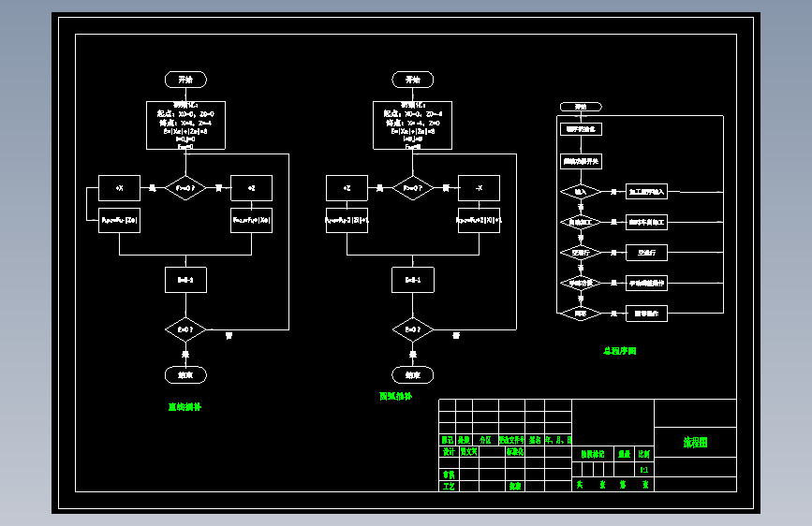The height and width of the screenshot is (526, 812).
Task: Click the 标准化 cell in the title block
Action: click(x=515, y=451)
